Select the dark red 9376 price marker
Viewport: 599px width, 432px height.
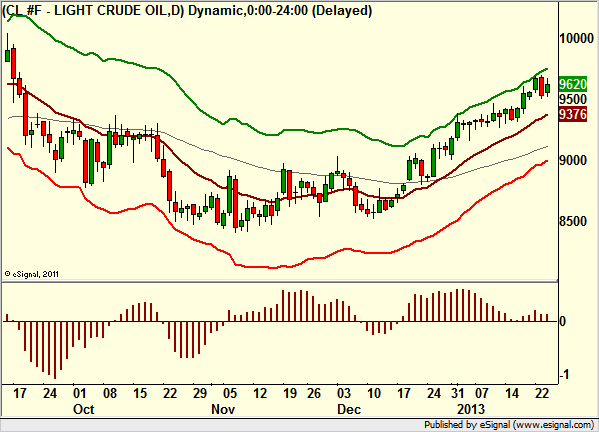pos(573,114)
